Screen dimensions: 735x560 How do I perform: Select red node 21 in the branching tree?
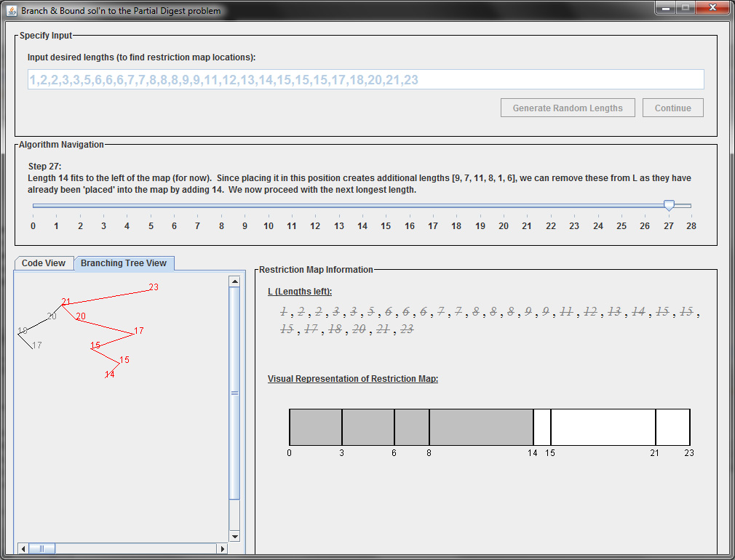(x=66, y=302)
